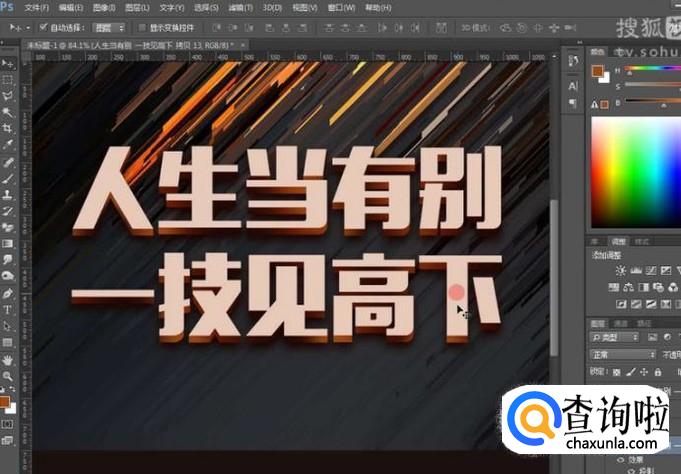Select the Eyedropper tool
Screen dimensions: 681x474
click(7, 145)
